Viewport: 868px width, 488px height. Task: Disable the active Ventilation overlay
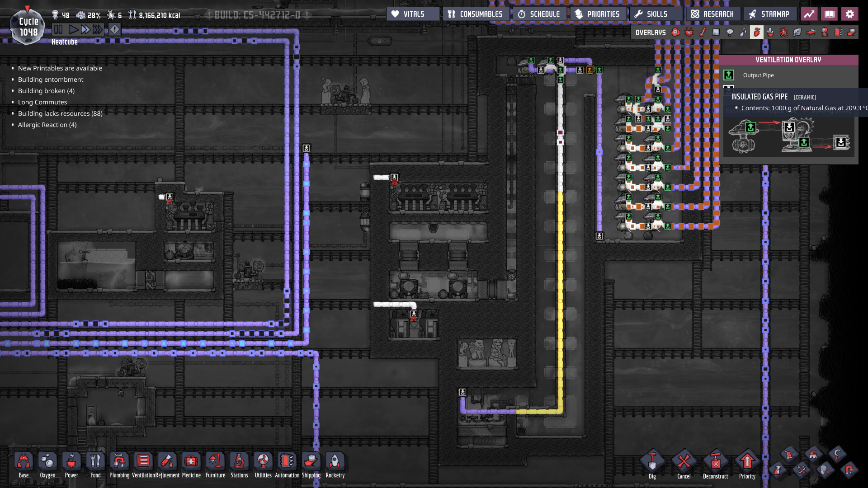[x=757, y=32]
